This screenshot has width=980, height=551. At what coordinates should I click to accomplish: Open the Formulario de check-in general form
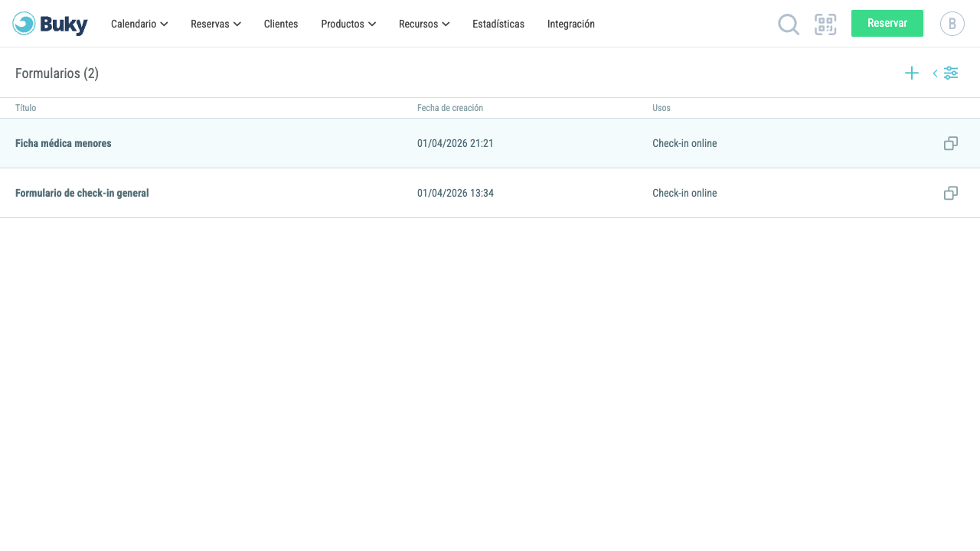pyautogui.click(x=82, y=193)
